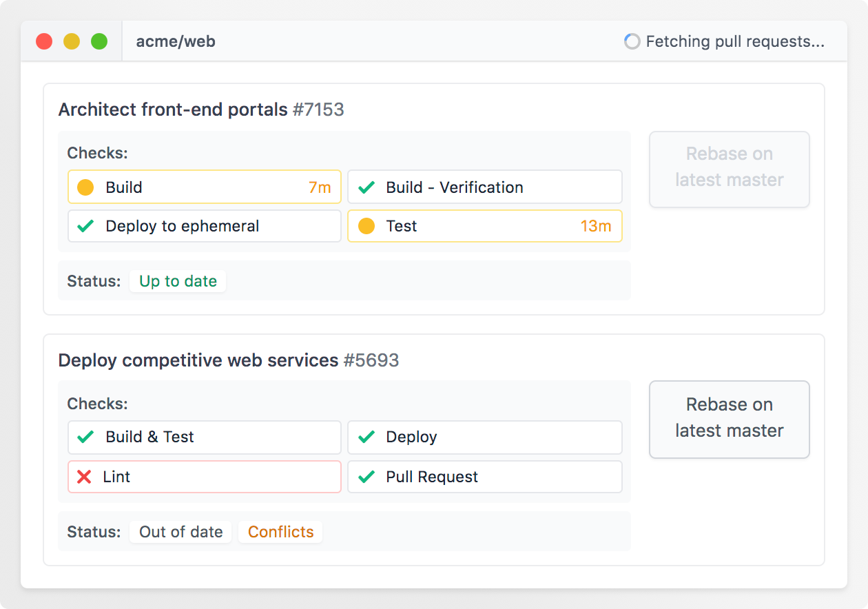Click the red X icon on Lint check
Viewport: 868px width, 609px height.
point(84,477)
